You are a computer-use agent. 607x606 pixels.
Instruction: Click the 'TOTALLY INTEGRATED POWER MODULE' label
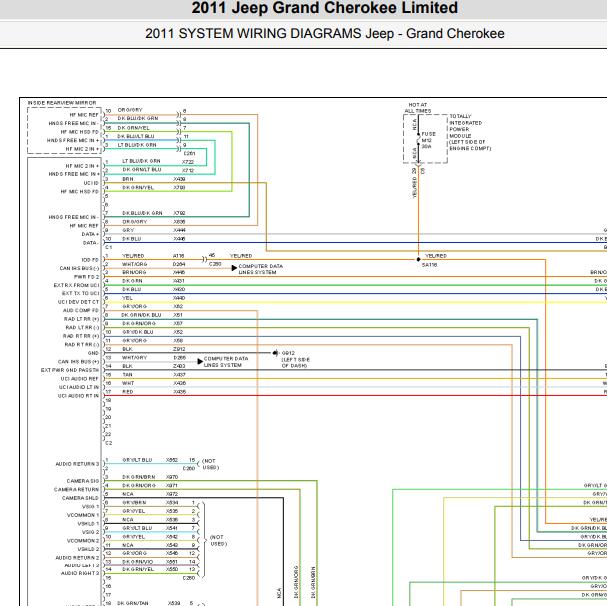tap(470, 132)
